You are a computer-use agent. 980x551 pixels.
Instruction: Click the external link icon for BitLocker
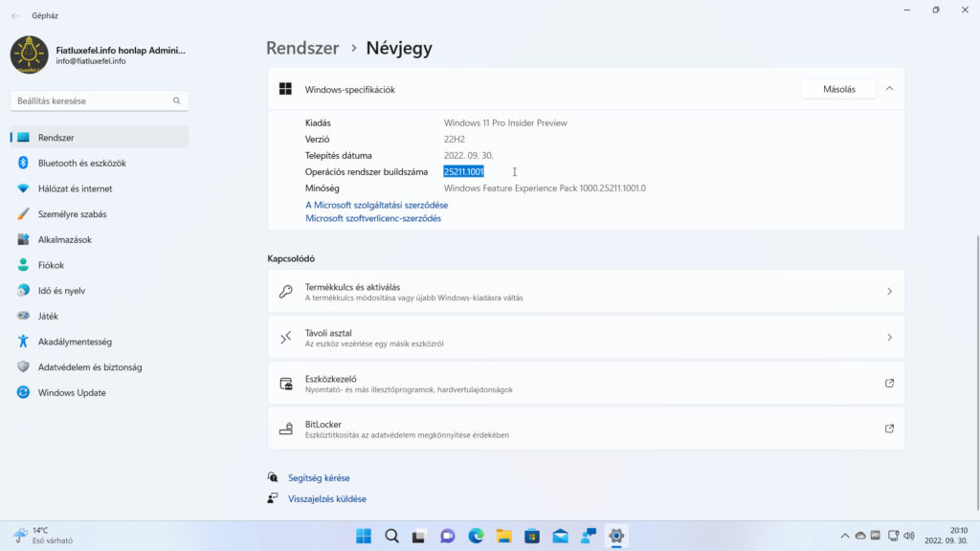point(889,429)
